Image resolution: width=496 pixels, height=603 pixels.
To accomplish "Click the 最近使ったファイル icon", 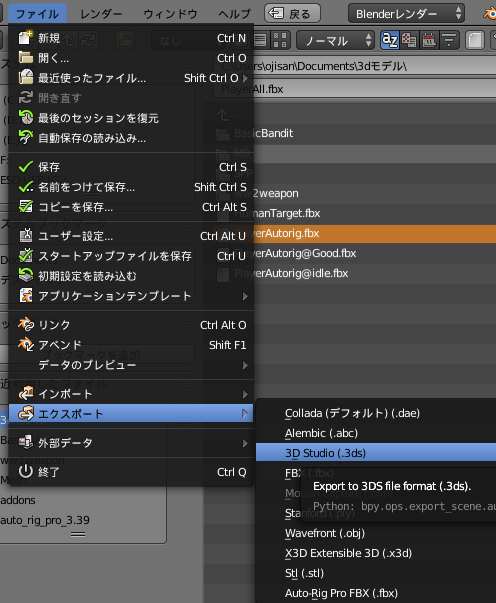I will point(26,77).
